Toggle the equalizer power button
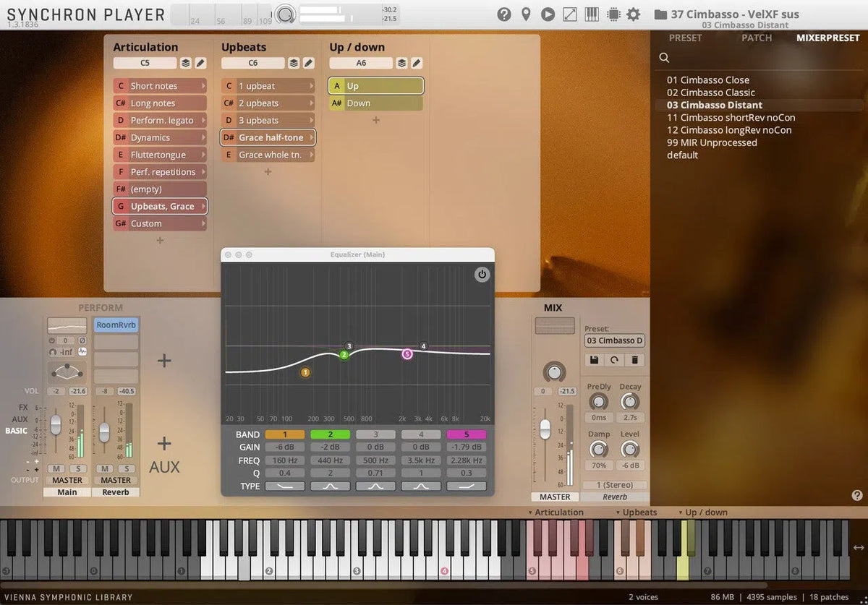868x605 pixels. [482, 275]
